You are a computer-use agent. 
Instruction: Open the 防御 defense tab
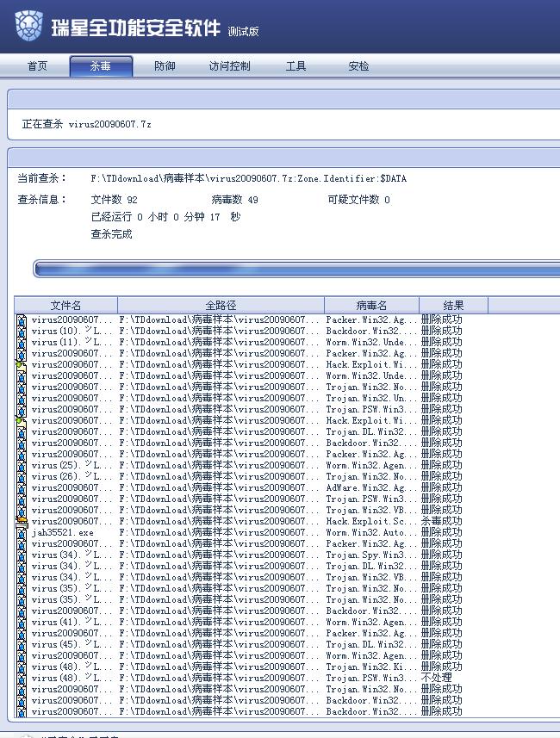165,66
